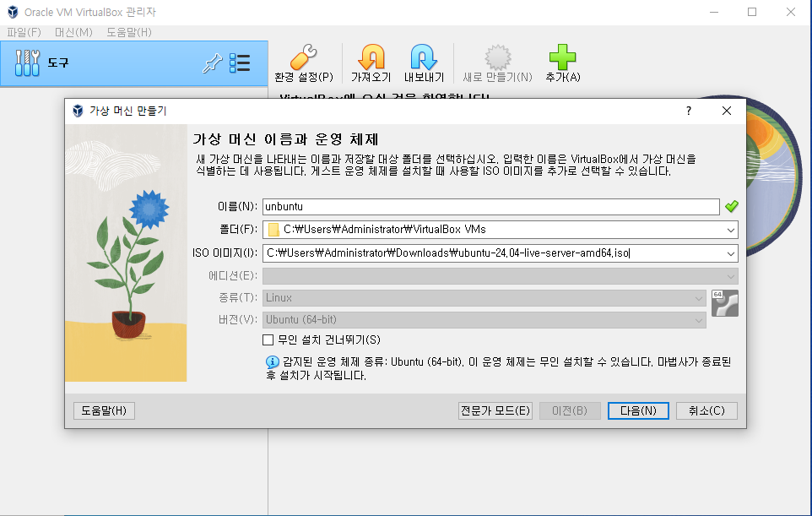Cancel with the 취소(C) button
Viewport: 812px width, 516px height.
706,410
